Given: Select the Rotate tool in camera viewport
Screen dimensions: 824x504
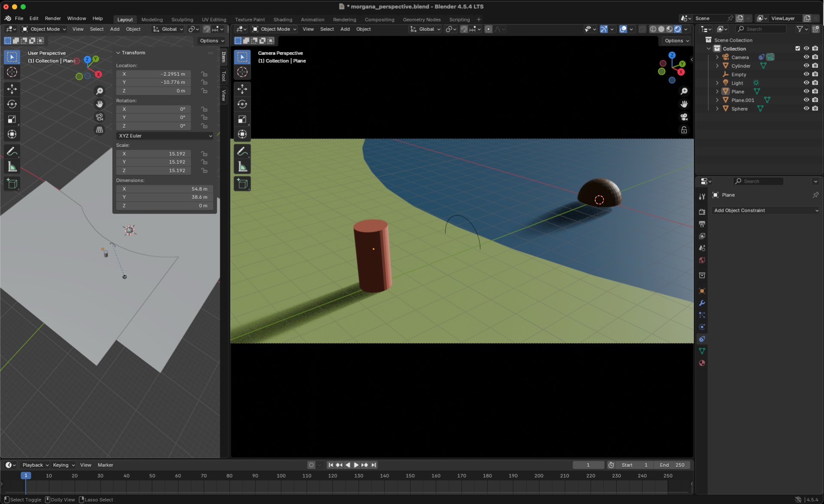Looking at the screenshot, I should tap(242, 104).
